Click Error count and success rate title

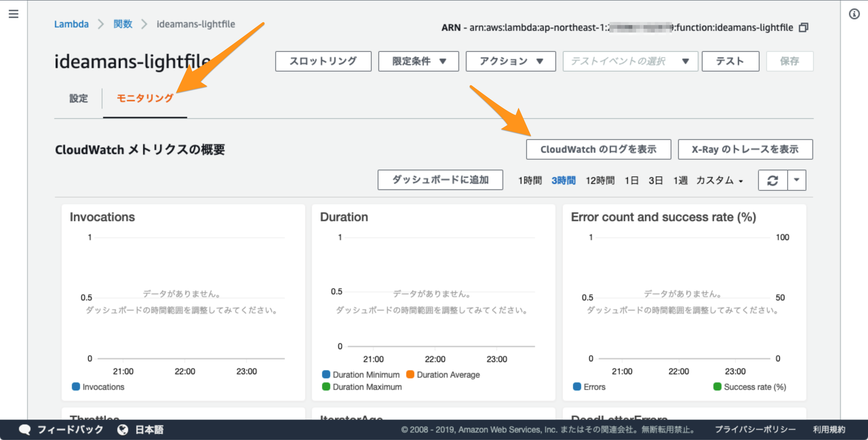click(664, 217)
